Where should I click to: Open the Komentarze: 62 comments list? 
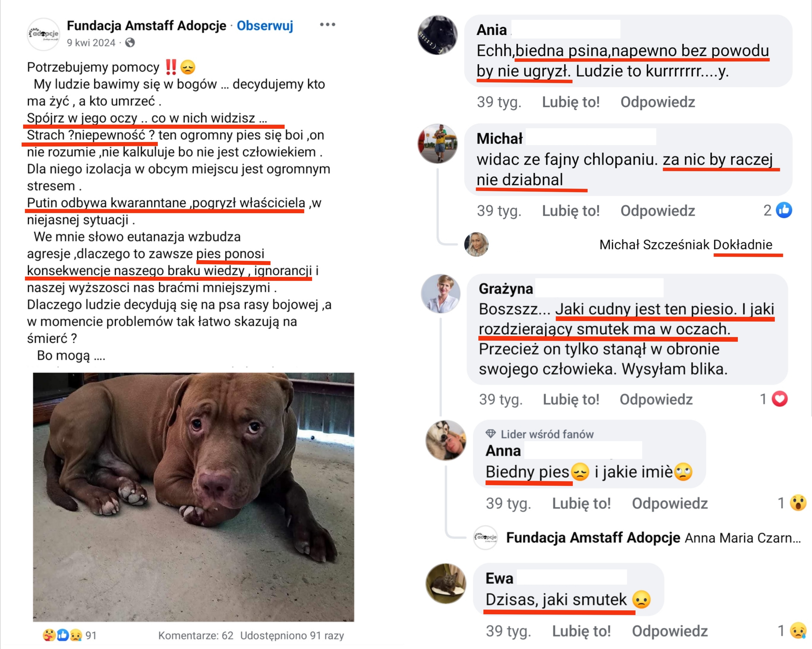tap(196, 636)
